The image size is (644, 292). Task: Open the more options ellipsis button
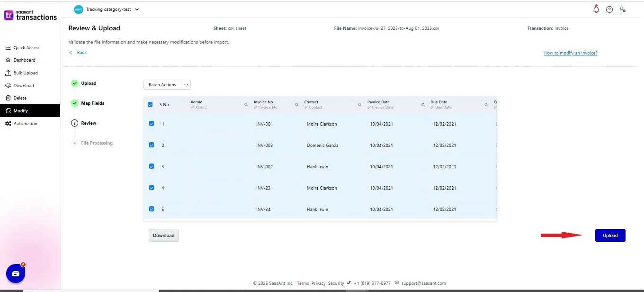pyautogui.click(x=186, y=85)
